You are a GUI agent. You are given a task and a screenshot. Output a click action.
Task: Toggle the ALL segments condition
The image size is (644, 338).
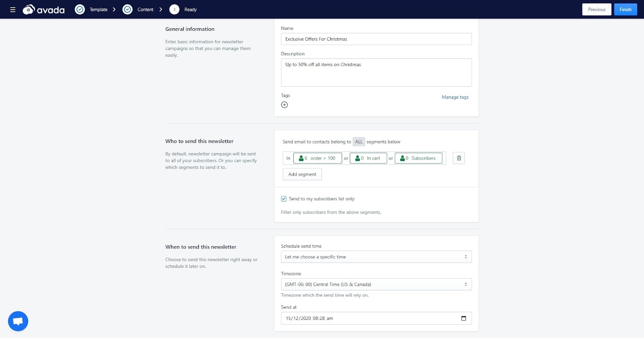[x=359, y=142]
